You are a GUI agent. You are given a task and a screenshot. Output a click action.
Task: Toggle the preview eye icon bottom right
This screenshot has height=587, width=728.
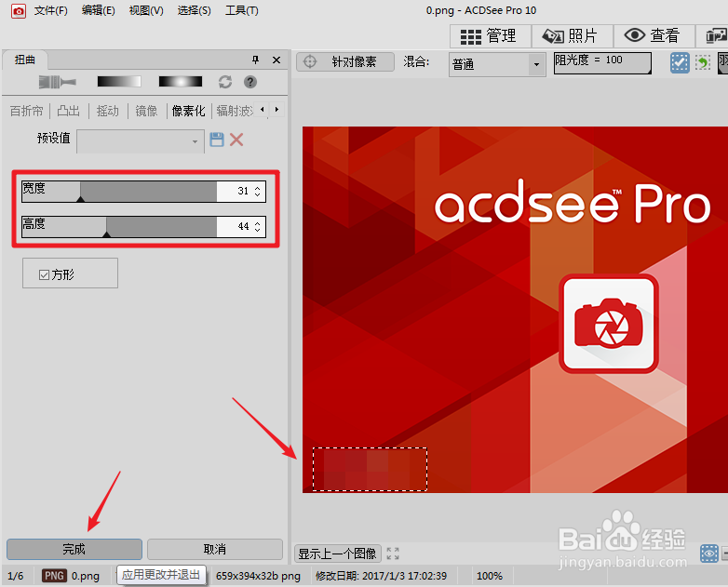coord(709,554)
